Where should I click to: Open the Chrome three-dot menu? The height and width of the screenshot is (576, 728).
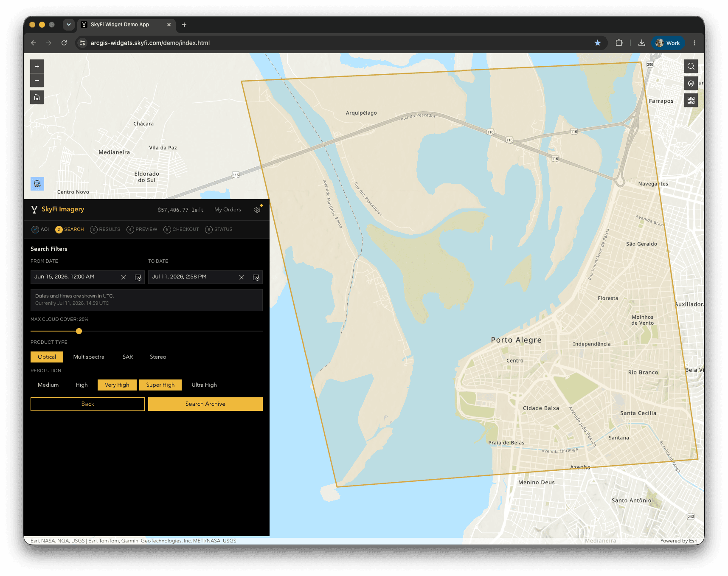pyautogui.click(x=694, y=43)
